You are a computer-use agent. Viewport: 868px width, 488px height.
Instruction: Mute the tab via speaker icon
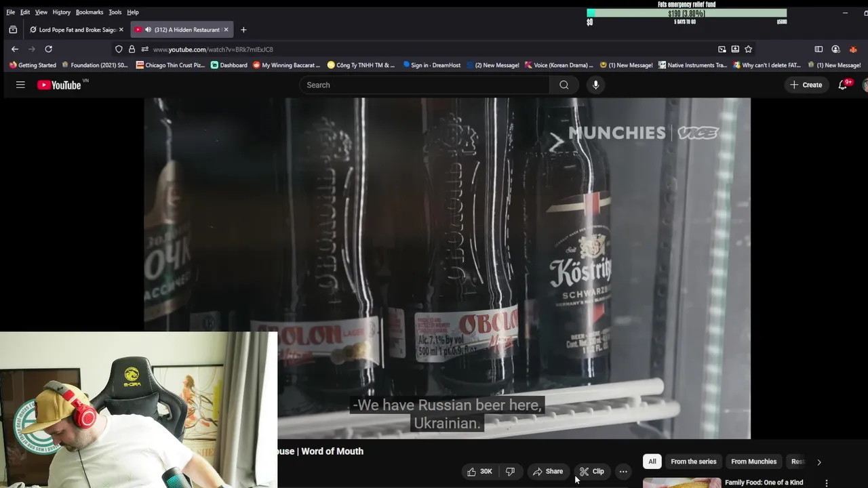(x=148, y=30)
